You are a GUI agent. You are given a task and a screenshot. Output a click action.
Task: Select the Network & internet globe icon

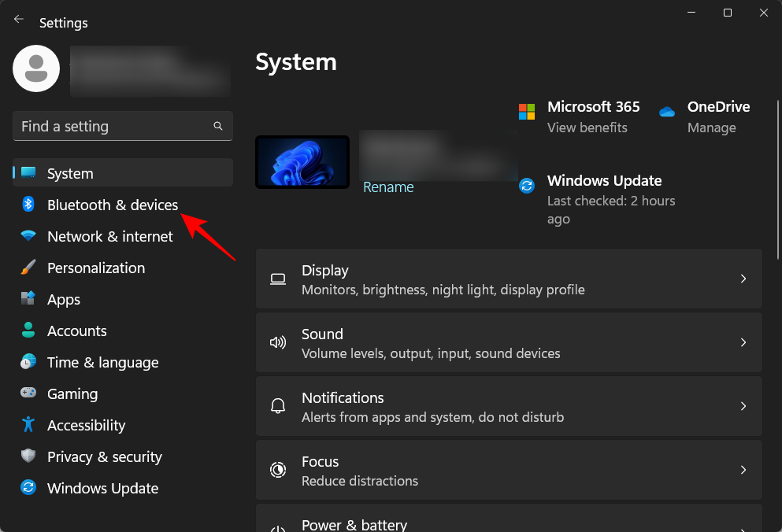click(x=28, y=236)
